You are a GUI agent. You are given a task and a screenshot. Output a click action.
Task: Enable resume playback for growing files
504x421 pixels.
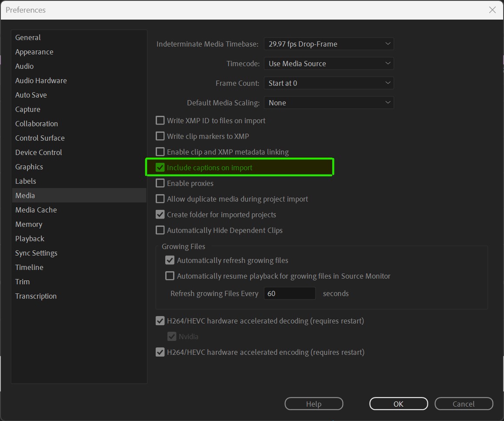(x=170, y=276)
